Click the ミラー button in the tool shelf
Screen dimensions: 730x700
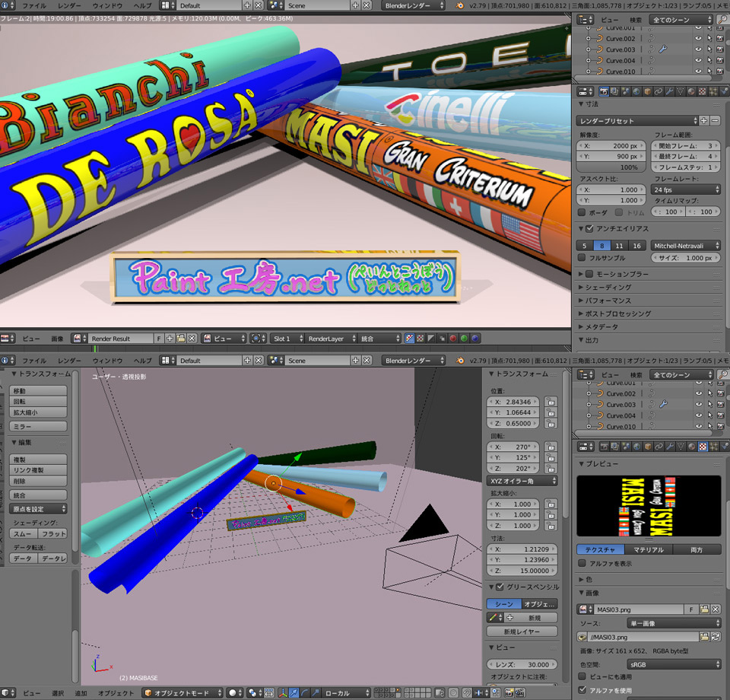(38, 427)
